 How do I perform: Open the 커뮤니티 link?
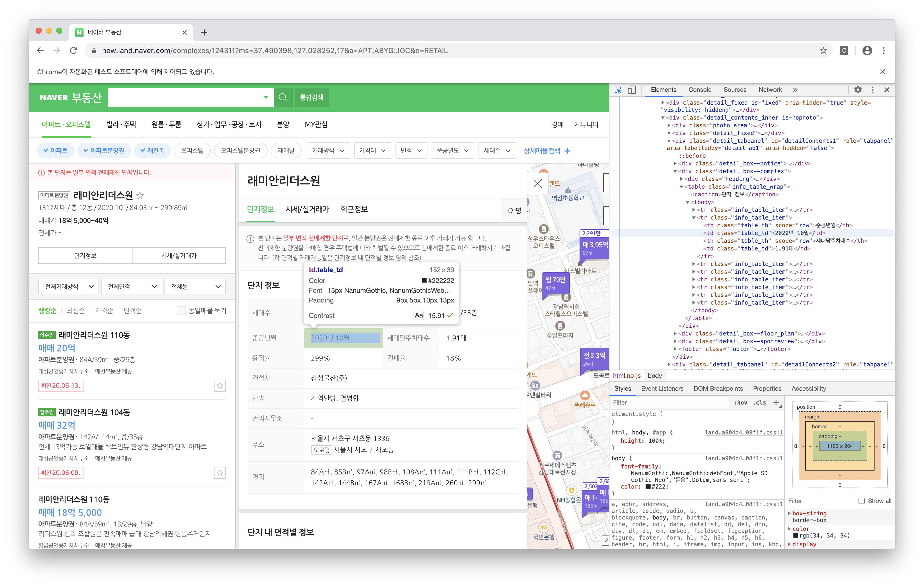(x=586, y=125)
